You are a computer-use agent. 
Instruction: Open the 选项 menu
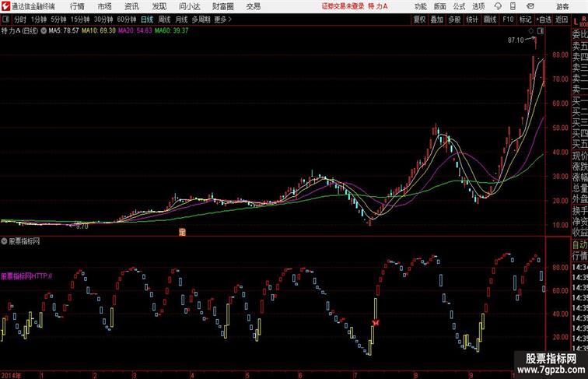(478, 6)
